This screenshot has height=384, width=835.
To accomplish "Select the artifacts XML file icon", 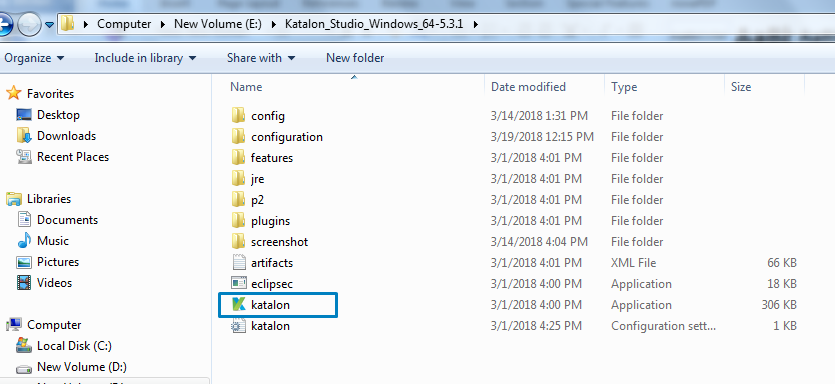I will click(238, 263).
